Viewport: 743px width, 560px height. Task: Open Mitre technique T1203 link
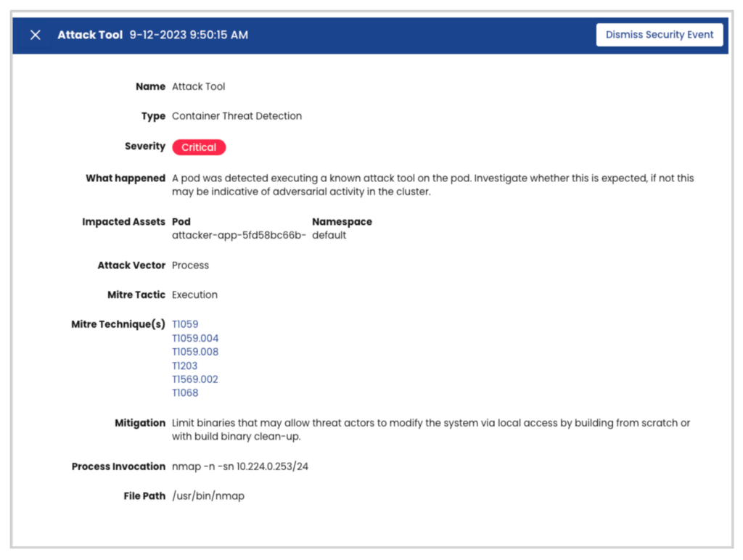click(184, 366)
